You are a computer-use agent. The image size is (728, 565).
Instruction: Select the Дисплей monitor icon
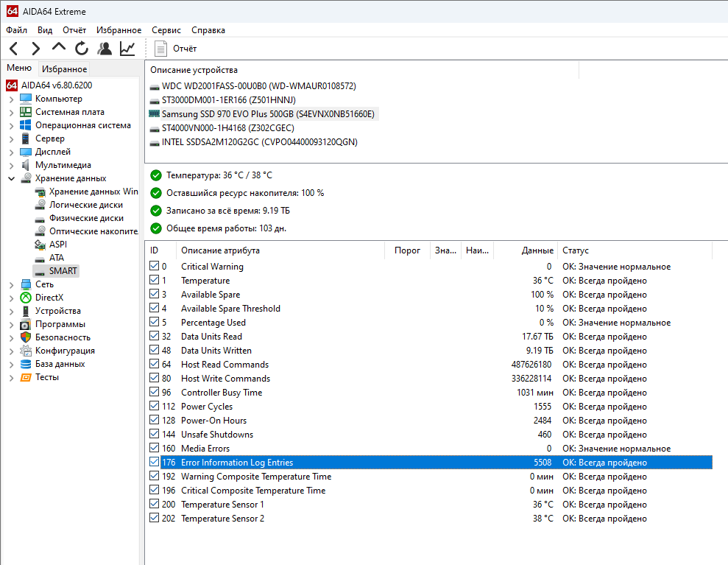(x=26, y=152)
